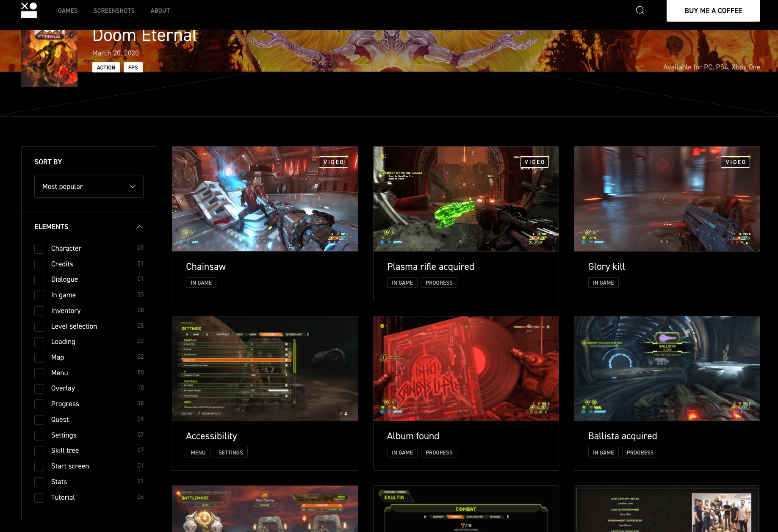Click the Video badge on Plasma rifle acquired
The height and width of the screenshot is (532, 778).
534,162
